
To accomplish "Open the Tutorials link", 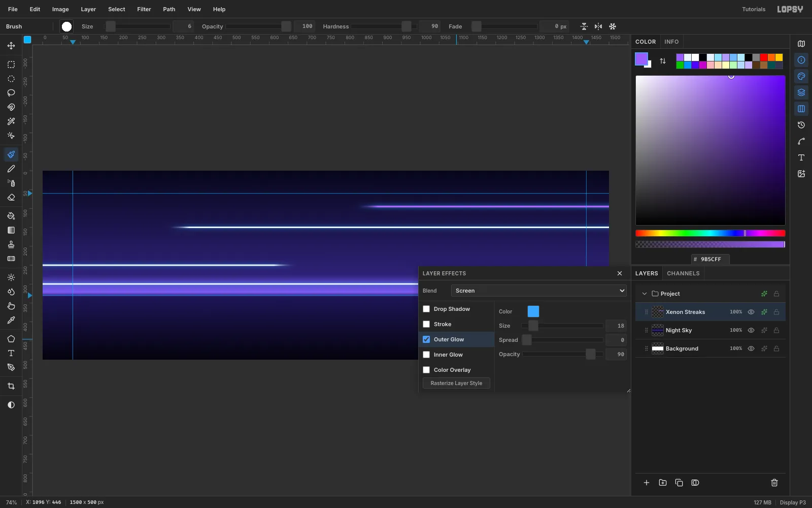I will click(x=754, y=9).
